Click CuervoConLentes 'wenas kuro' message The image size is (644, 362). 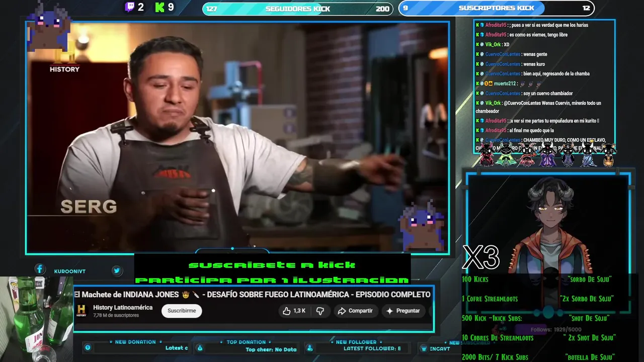(510, 64)
